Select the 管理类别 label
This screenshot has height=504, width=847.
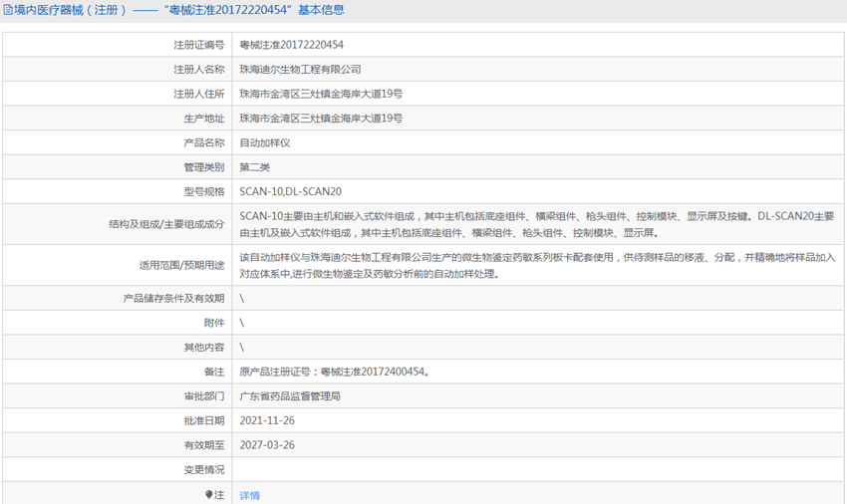pos(203,167)
